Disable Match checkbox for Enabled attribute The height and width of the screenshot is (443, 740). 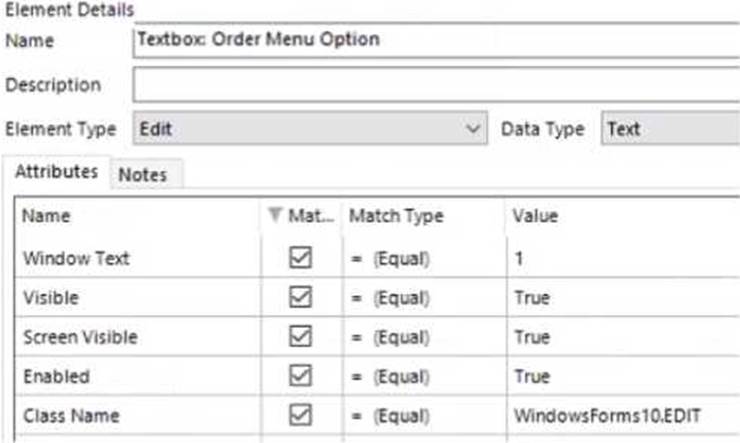click(x=300, y=376)
